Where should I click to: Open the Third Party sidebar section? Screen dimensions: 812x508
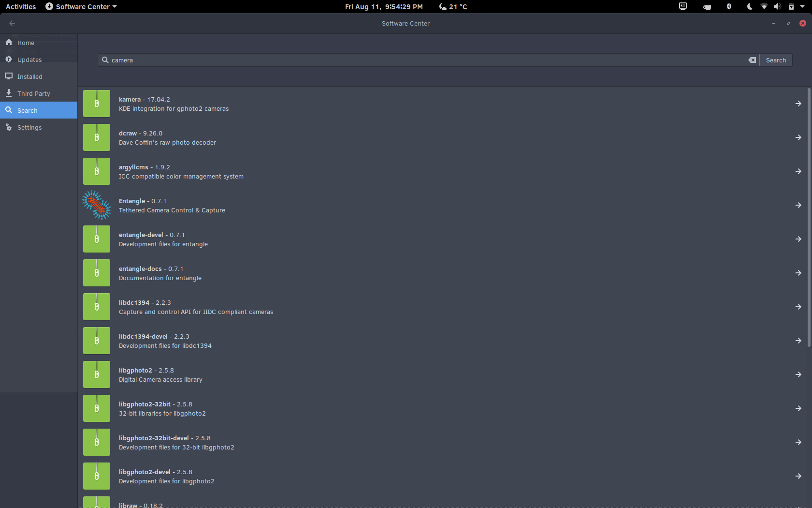coord(39,93)
